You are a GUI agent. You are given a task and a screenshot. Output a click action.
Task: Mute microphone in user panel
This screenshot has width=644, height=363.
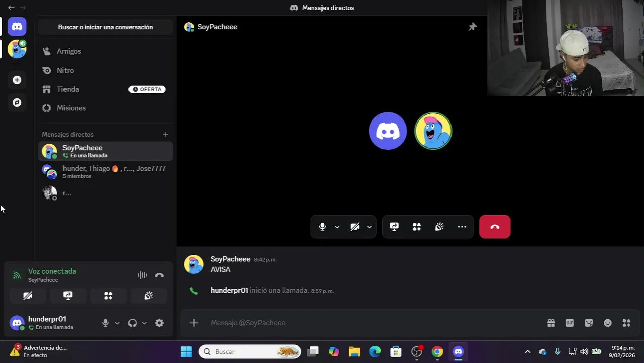click(x=105, y=323)
